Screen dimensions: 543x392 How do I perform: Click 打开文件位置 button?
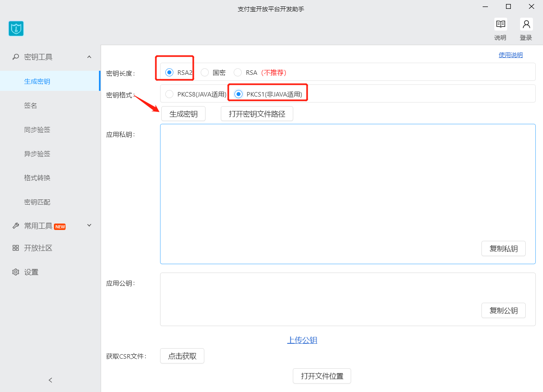pyautogui.click(x=322, y=376)
